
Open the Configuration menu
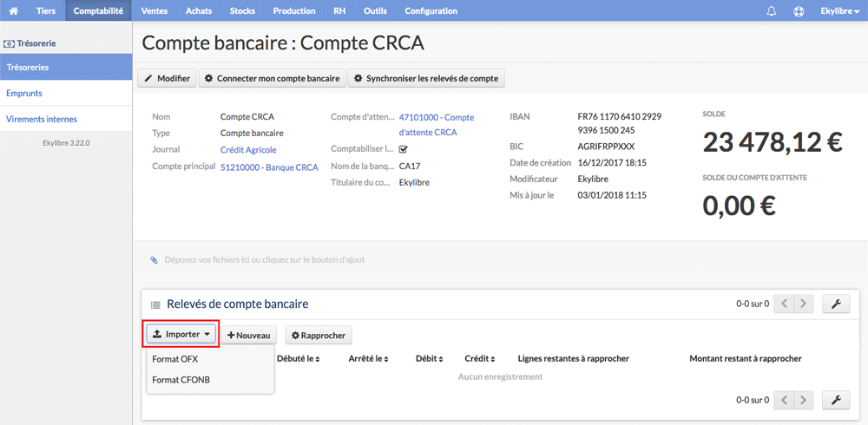click(431, 10)
